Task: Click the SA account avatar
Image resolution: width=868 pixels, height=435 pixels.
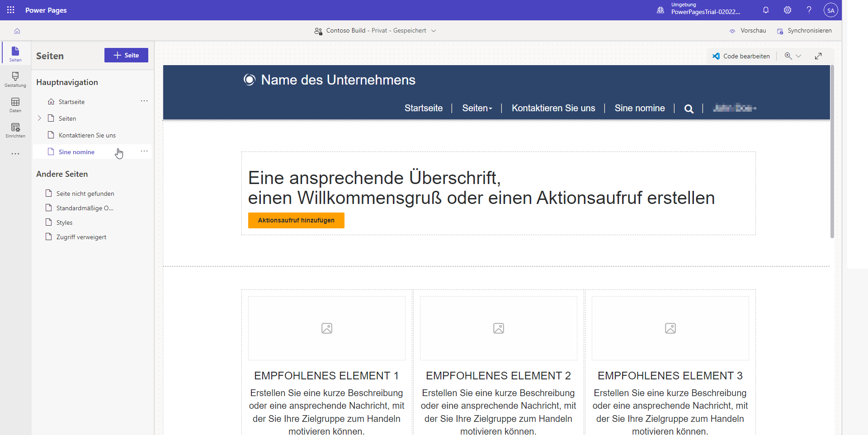Action: (x=831, y=10)
